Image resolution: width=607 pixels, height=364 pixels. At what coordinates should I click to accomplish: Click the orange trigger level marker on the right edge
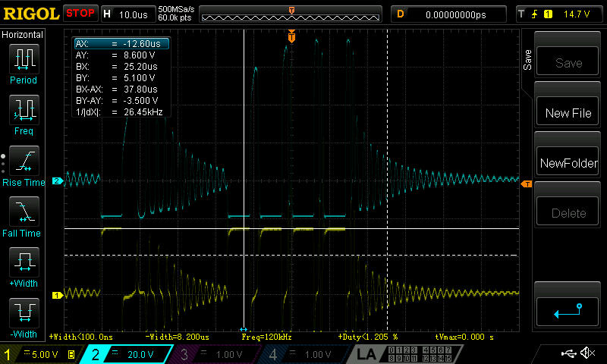coord(527,184)
